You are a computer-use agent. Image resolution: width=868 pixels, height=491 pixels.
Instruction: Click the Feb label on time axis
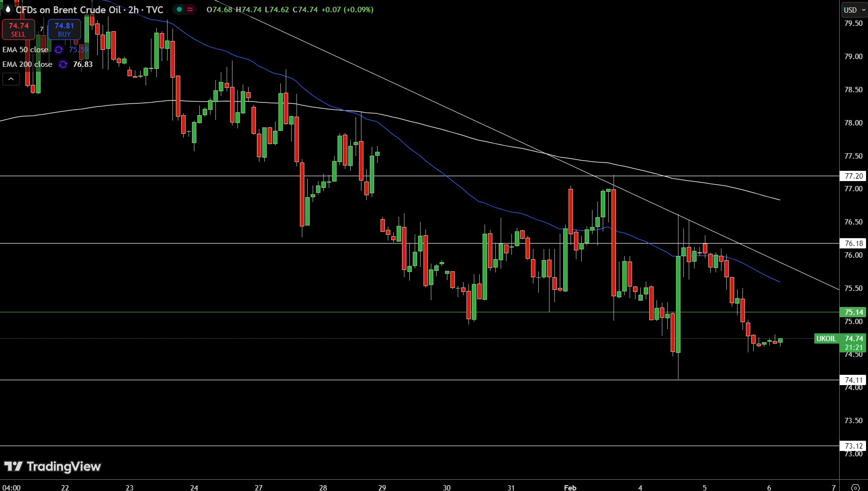570,488
